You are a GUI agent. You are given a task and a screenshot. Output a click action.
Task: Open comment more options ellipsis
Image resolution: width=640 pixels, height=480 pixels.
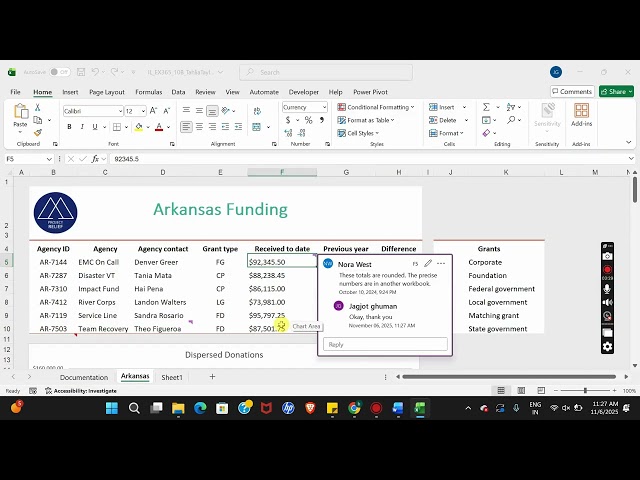point(441,263)
